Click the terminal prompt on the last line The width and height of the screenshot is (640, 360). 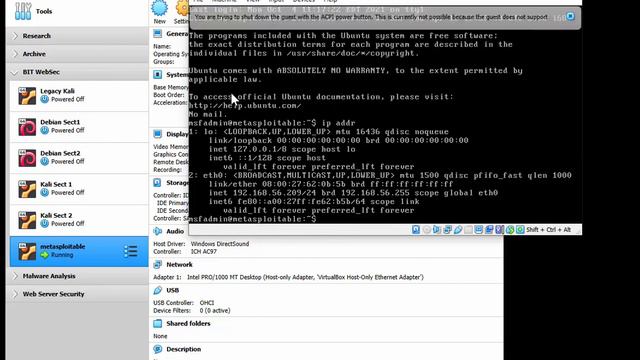[252, 219]
